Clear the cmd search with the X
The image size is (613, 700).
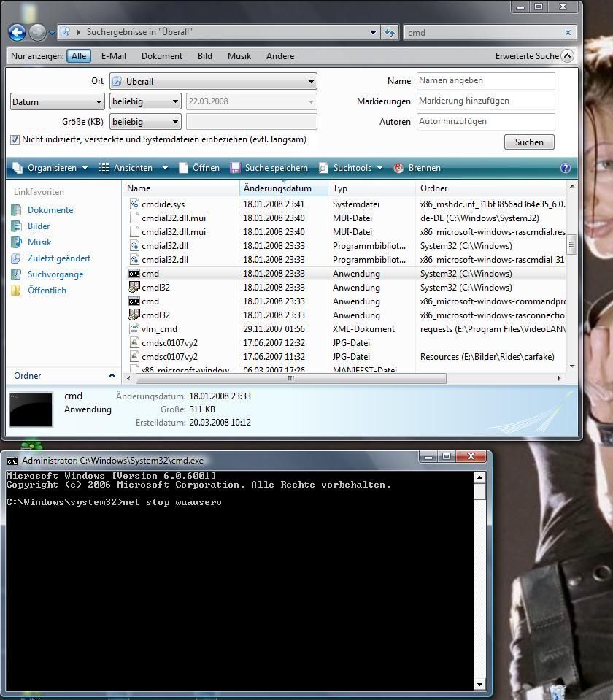pos(568,33)
